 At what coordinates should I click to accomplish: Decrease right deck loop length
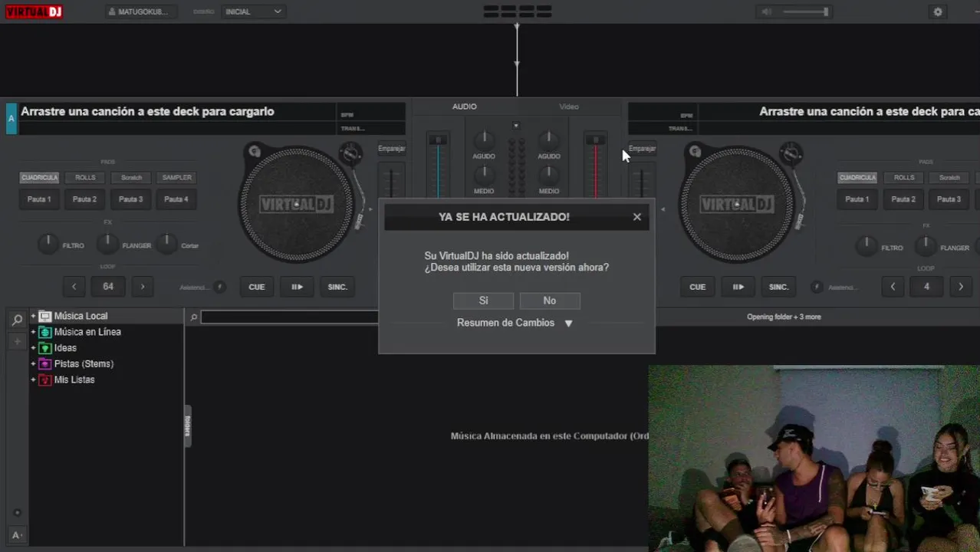893,287
